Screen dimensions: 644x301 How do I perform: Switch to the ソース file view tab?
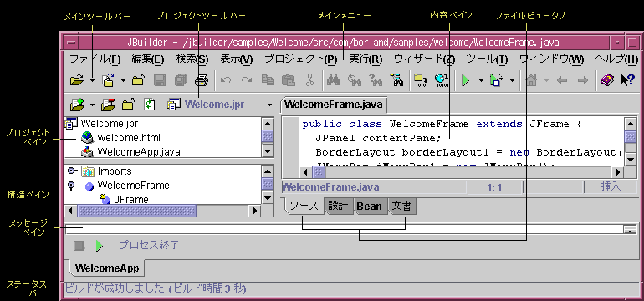[304, 206]
